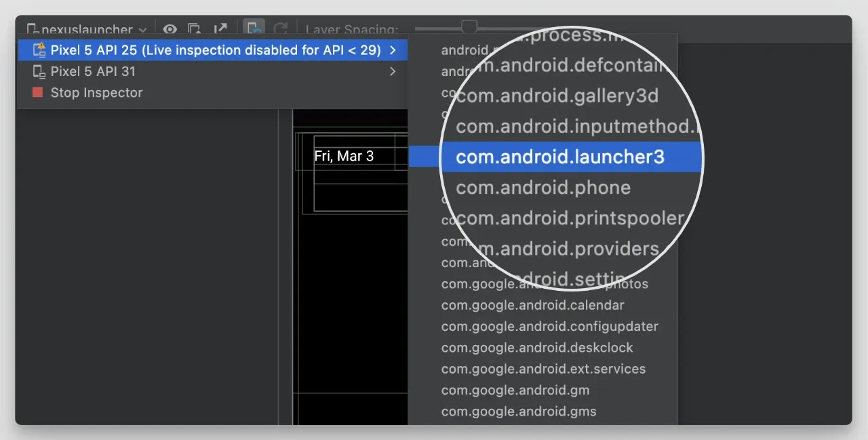Select Pixel 5 API 25 device entry
Screen dimensions: 868x440
pyautogui.click(x=212, y=50)
